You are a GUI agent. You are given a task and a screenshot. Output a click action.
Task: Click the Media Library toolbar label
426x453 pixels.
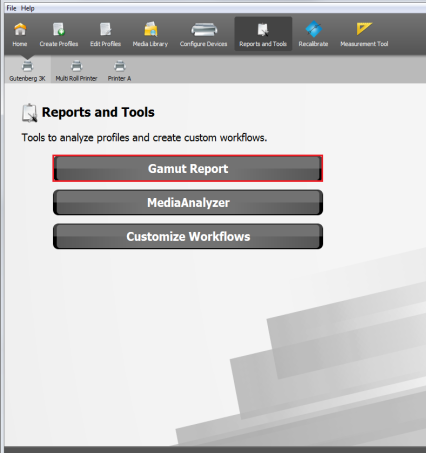pyautogui.click(x=150, y=44)
